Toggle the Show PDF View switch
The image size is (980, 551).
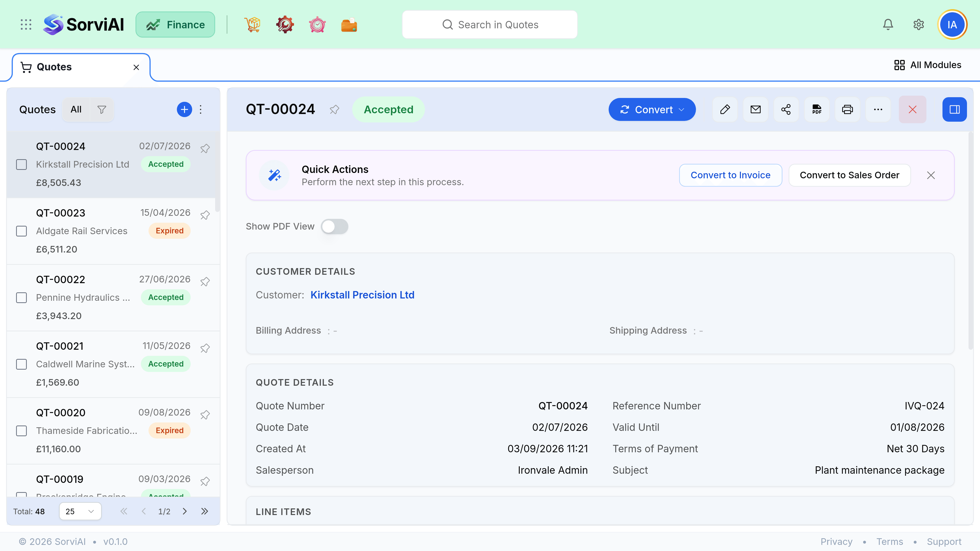334,227
